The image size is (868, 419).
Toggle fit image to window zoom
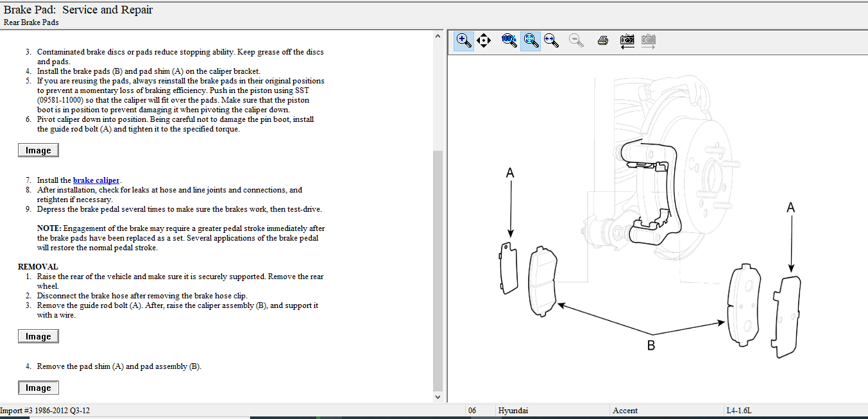(x=530, y=41)
